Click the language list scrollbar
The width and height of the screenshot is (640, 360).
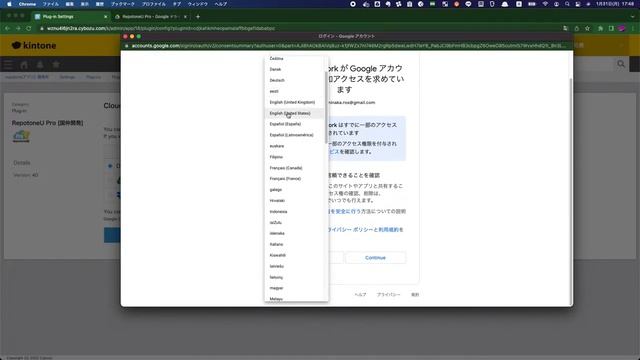pos(326,107)
